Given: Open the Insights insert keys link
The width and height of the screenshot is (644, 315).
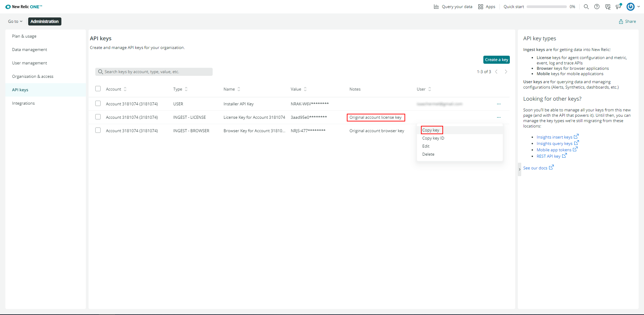Looking at the screenshot, I should [x=554, y=137].
